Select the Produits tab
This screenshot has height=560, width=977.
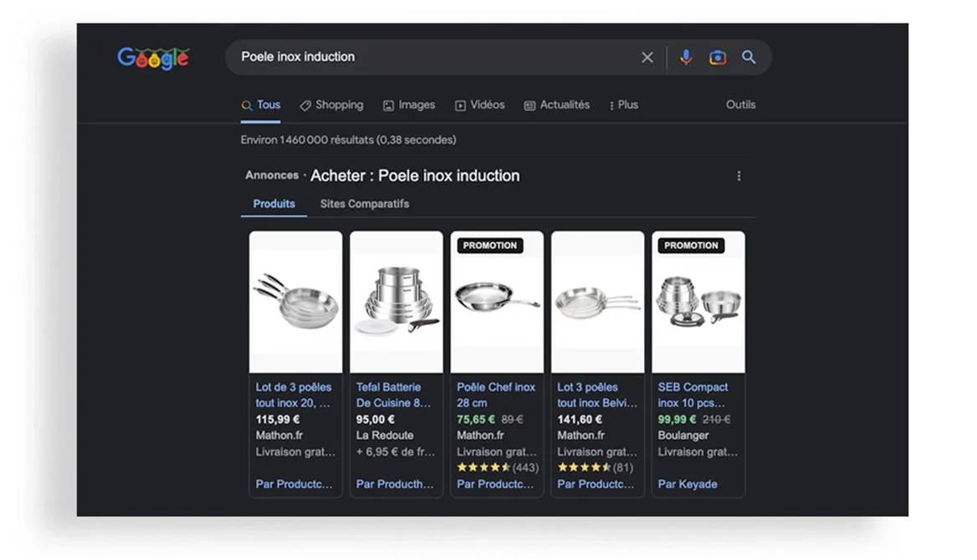coord(274,204)
